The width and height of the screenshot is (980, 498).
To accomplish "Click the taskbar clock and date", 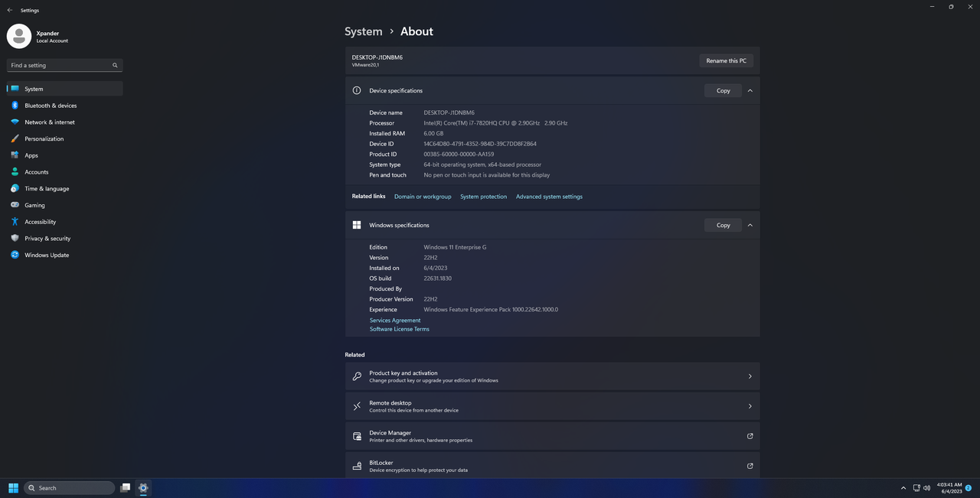I will (x=949, y=488).
